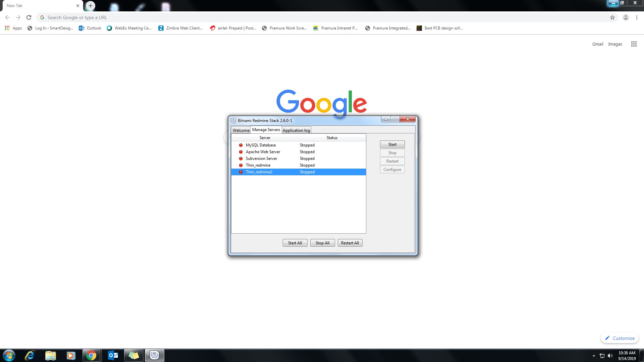This screenshot has width=644, height=362.
Task: Launch Internet Explorer from taskbar
Action: click(30, 355)
